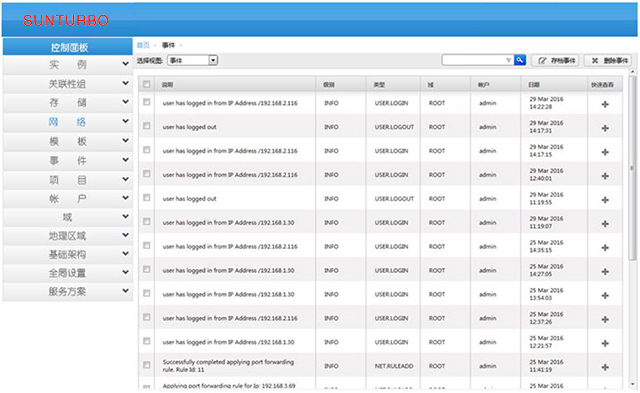Expand the 关联性组 sidebar chevron
This screenshot has width=640, height=393.
click(x=125, y=83)
